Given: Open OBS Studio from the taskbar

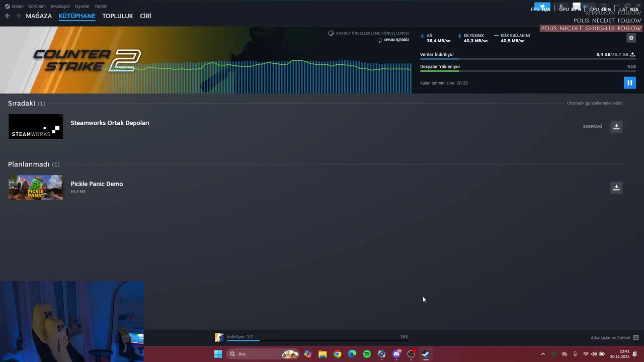Looking at the screenshot, I should (411, 354).
